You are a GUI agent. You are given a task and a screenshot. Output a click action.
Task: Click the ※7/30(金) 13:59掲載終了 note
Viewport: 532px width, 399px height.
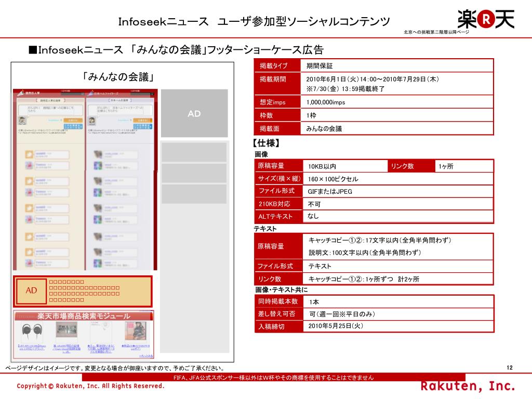click(345, 89)
